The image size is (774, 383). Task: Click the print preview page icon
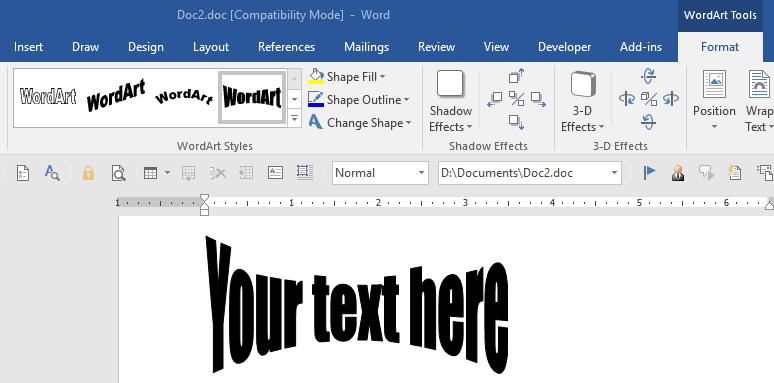pos(118,173)
